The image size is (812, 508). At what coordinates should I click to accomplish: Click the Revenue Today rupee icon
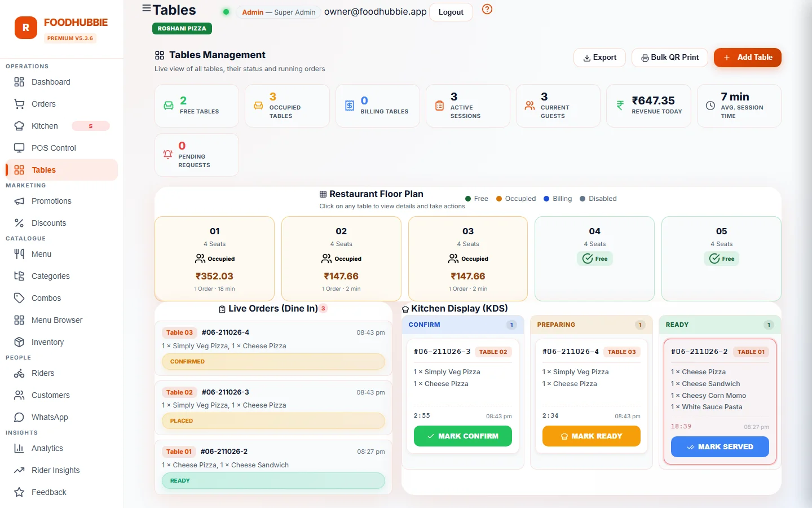point(620,106)
